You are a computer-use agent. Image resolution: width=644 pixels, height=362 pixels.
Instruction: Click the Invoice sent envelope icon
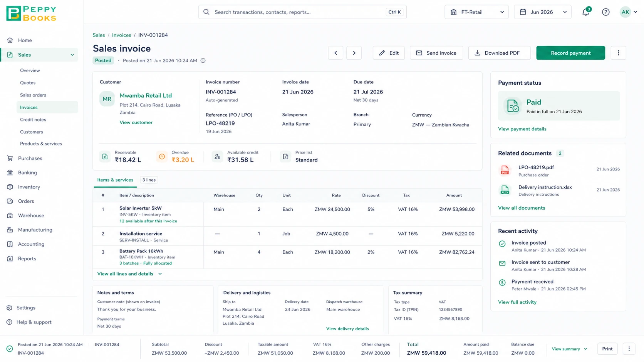pos(502,264)
